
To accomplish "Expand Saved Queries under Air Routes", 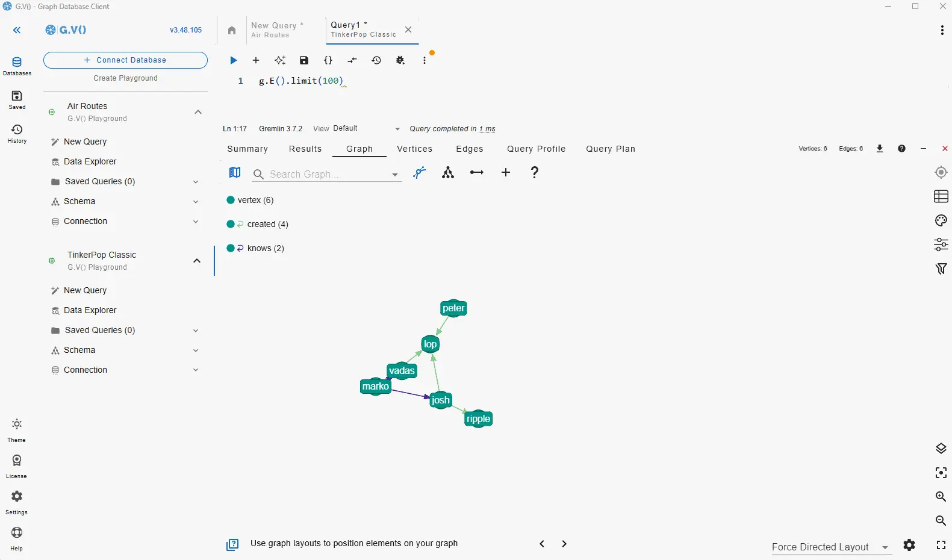I will coord(196,182).
